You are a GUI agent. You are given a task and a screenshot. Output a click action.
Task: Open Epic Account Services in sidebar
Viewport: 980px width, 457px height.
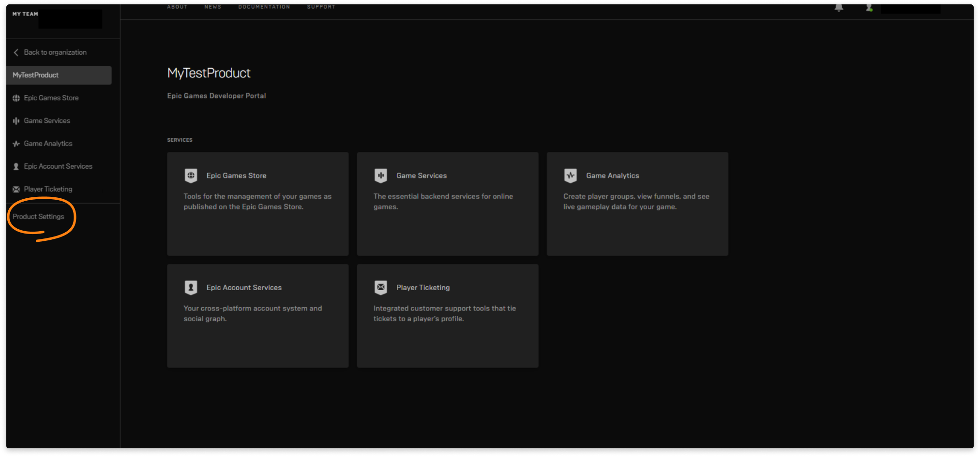(x=58, y=166)
